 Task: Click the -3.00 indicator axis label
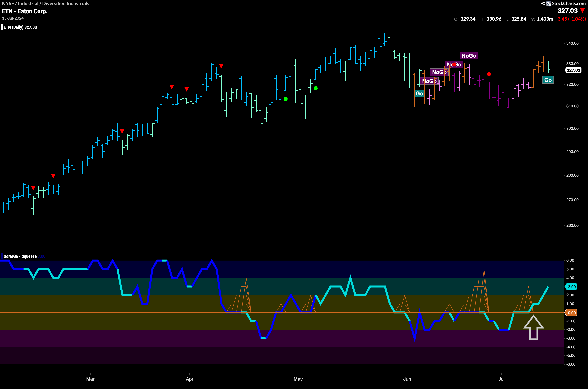pos(571,338)
